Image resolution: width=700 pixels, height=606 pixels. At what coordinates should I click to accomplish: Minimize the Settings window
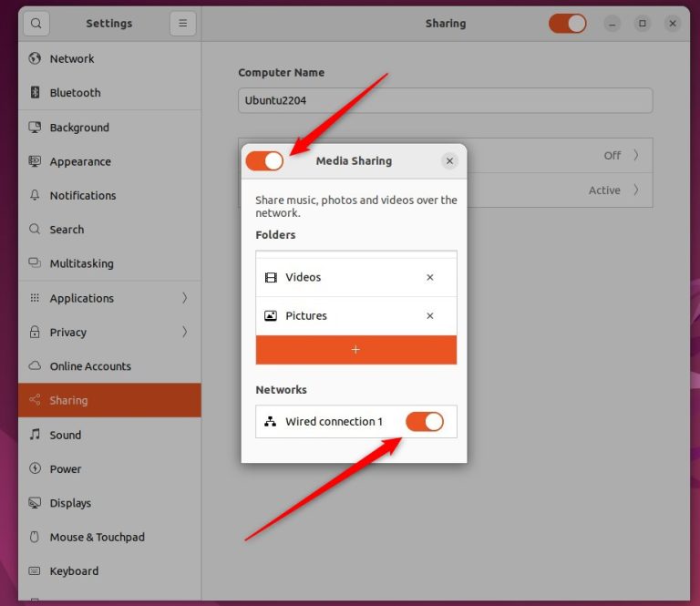pyautogui.click(x=612, y=23)
